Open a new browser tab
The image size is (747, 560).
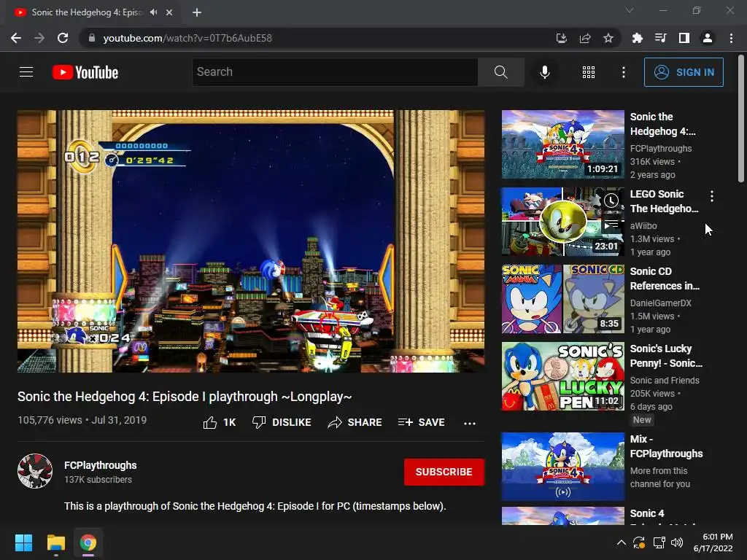pos(197,12)
